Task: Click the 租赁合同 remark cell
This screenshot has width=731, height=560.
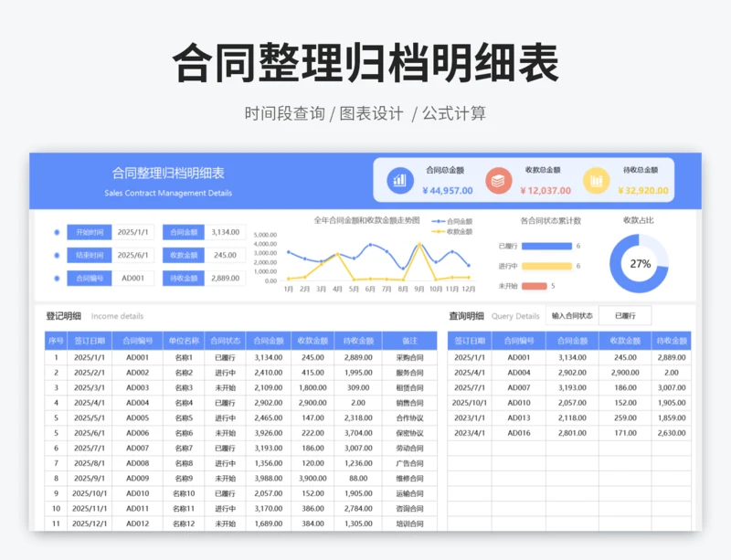Action: point(409,387)
